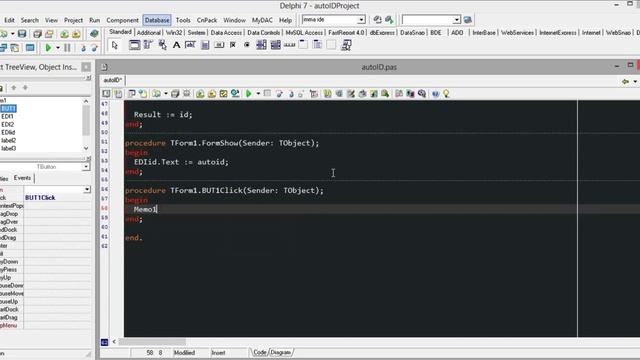Image resolution: width=640 pixels, height=360 pixels.
Task: Select BUT1 in the Object TreeView
Action: [8, 109]
